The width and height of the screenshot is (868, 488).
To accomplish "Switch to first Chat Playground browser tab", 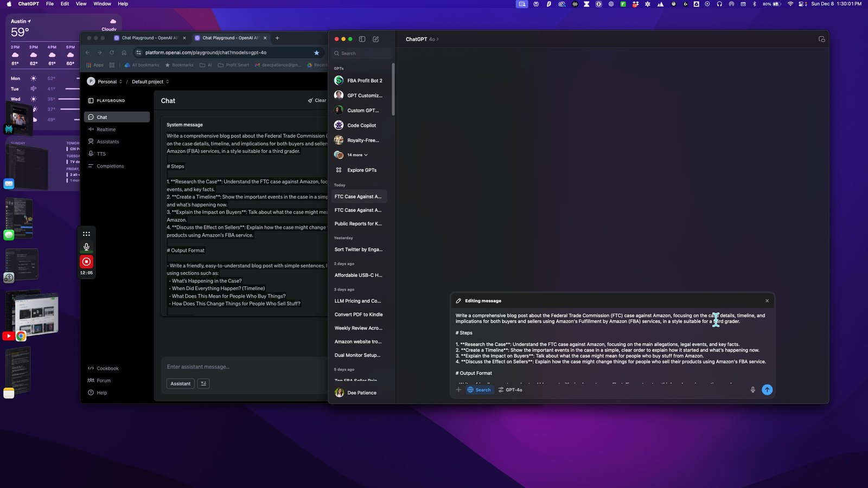I will pyautogui.click(x=149, y=38).
